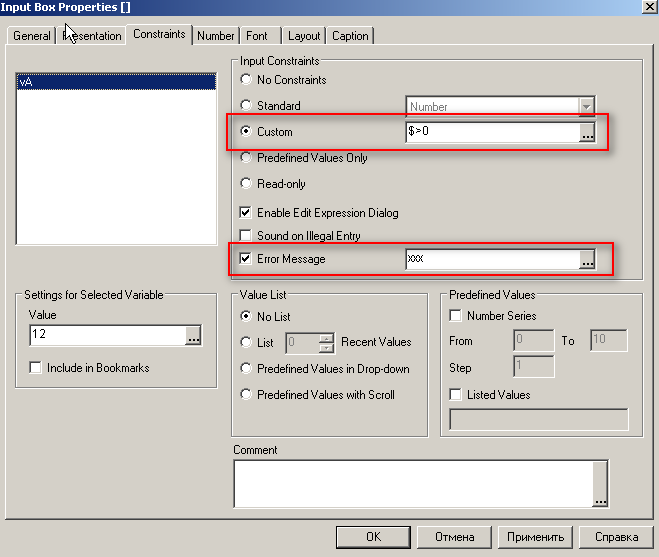Open expression editor for Error Message
Viewport: 659px width, 557px height.
click(x=587, y=259)
